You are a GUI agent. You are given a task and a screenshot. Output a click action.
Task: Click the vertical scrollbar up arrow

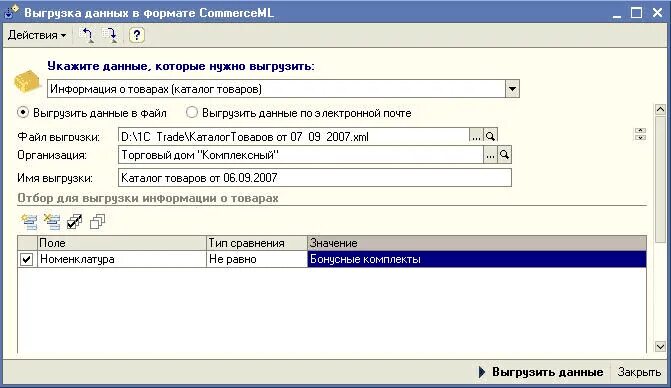point(660,110)
